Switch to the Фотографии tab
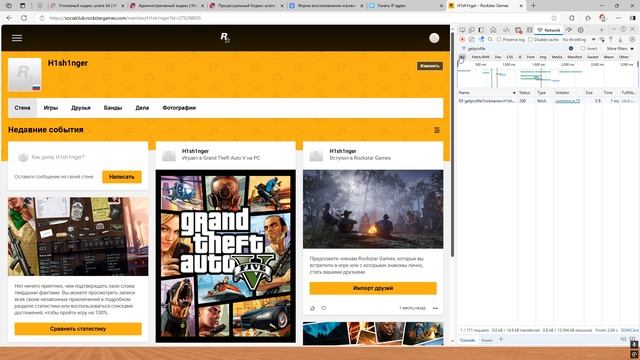Viewport: 640px width, 360px height. pos(179,108)
